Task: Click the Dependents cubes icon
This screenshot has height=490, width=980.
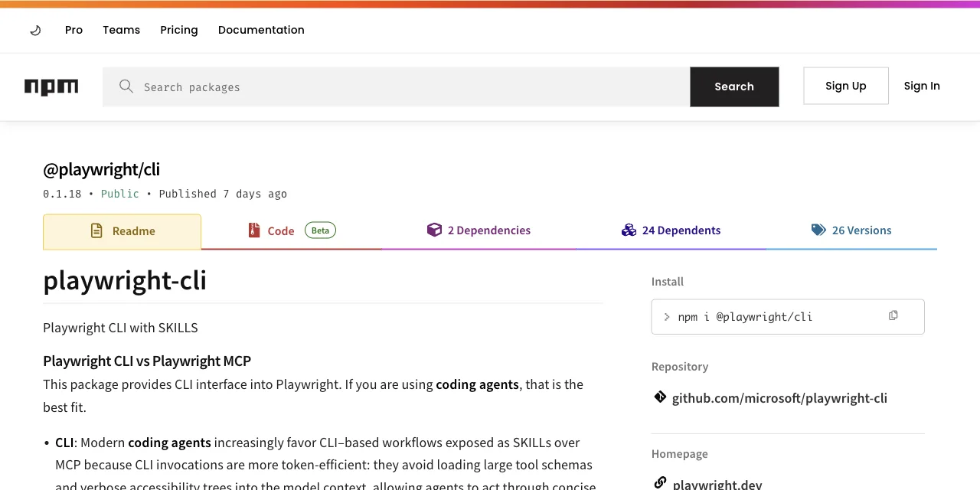Action: tap(629, 230)
